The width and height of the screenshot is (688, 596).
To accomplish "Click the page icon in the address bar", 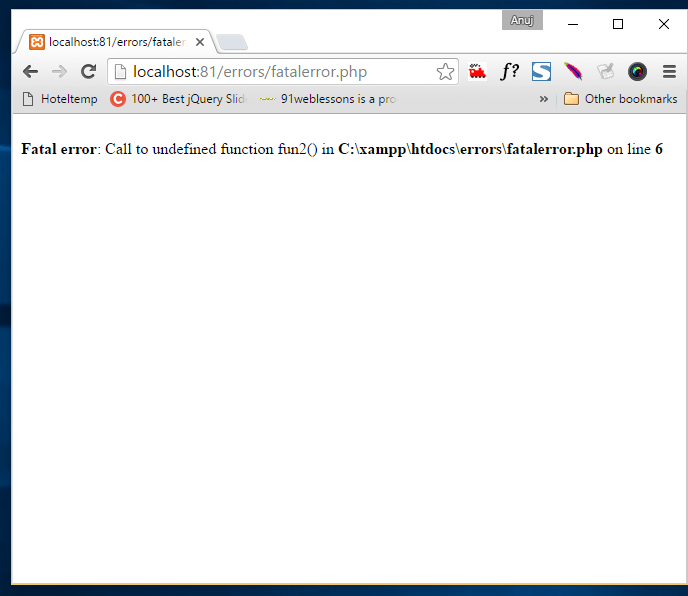I will [x=120, y=72].
